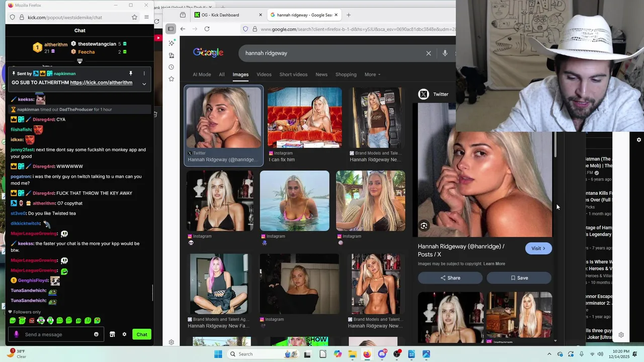
Task: Show hidden system tray icons
Action: coord(549,354)
